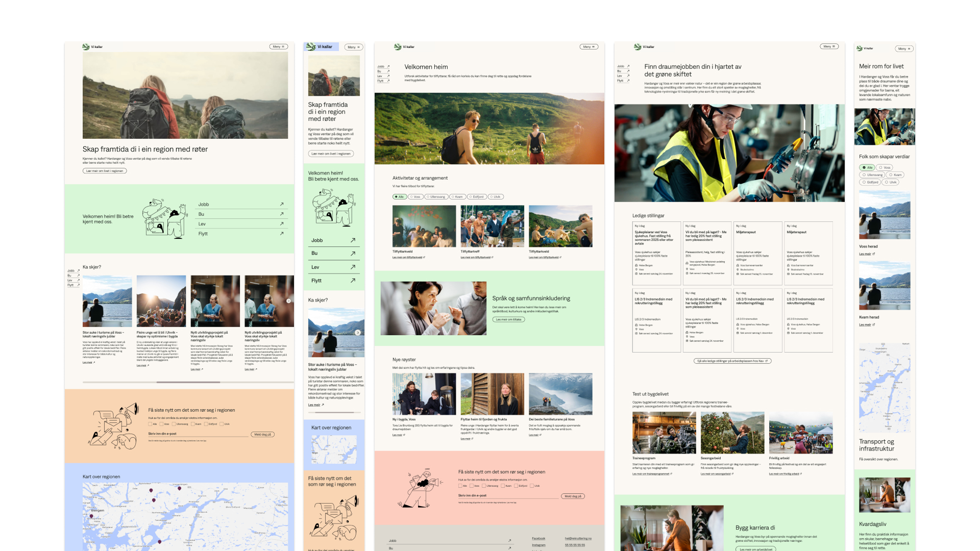
Task: Select the Ullensvang filter under Aktivitetar og arrangement
Action: 436,197
